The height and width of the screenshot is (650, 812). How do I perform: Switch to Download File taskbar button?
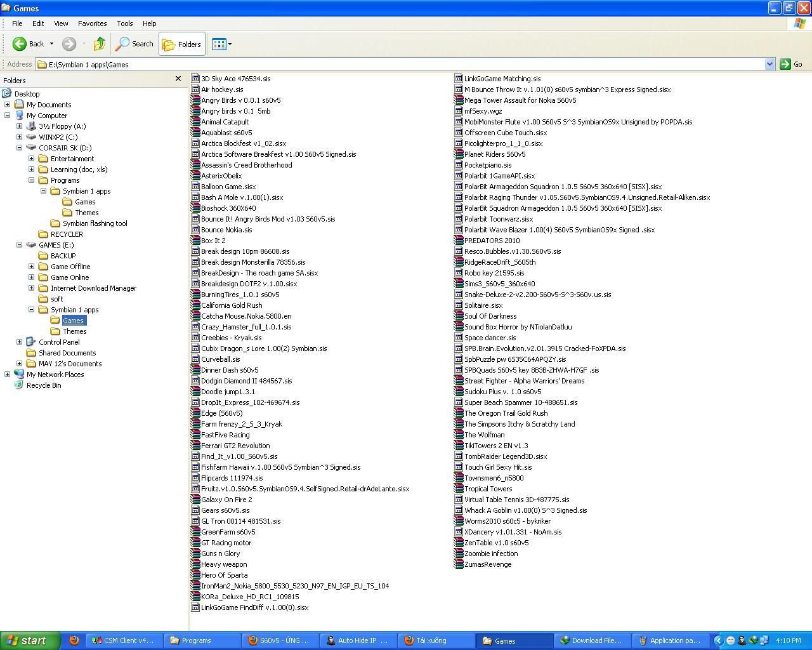point(593,640)
